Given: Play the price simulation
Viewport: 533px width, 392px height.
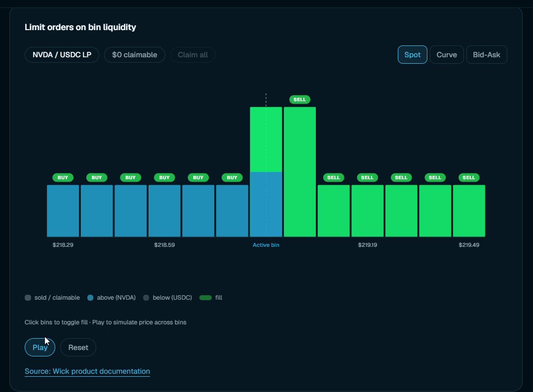Looking at the screenshot, I should tap(40, 348).
